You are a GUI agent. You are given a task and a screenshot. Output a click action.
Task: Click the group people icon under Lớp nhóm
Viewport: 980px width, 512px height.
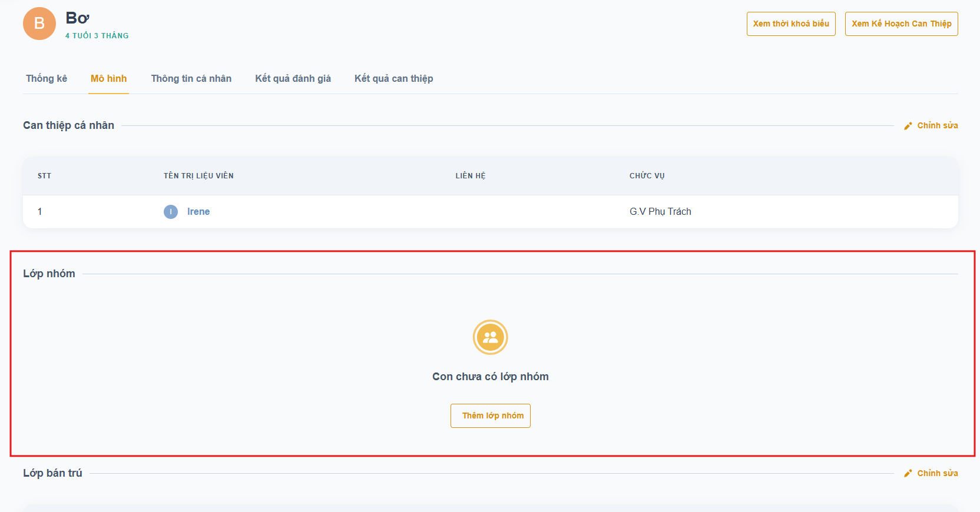pos(490,337)
